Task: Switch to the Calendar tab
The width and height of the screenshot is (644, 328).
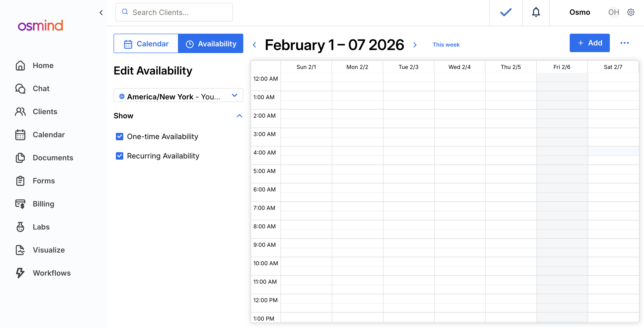Action: point(146,43)
